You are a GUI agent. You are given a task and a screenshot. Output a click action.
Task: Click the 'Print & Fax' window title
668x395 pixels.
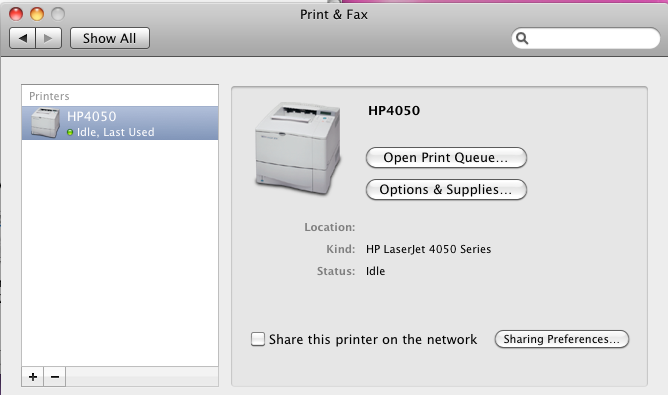click(334, 14)
